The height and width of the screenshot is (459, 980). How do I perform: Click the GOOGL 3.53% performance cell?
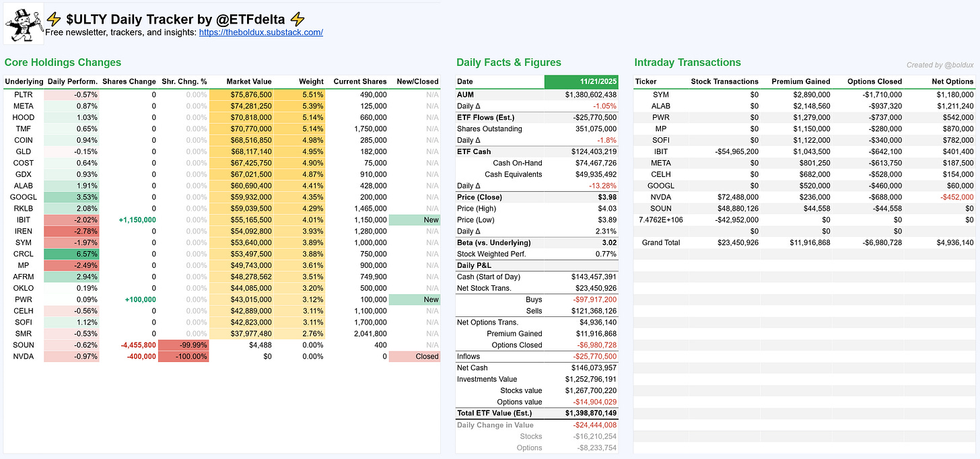71,197
